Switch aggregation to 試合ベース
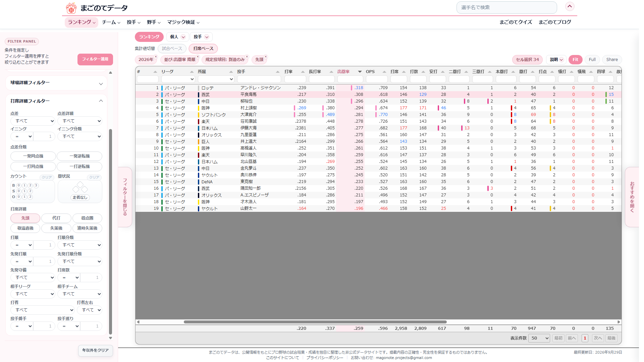 172,49
